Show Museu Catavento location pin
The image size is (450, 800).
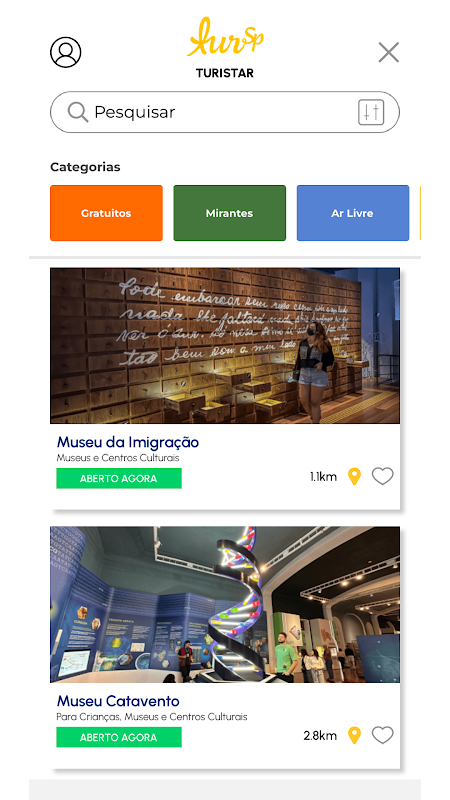[354, 735]
